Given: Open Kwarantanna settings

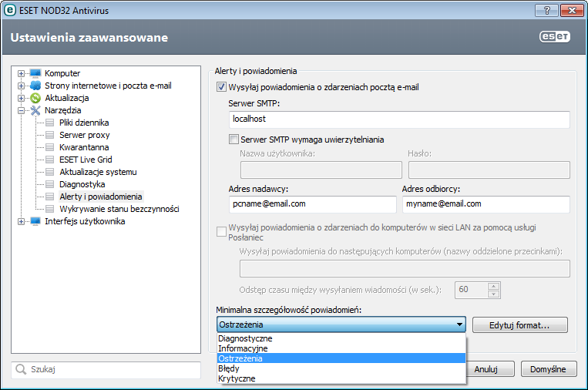Looking at the screenshot, I should 84,147.
